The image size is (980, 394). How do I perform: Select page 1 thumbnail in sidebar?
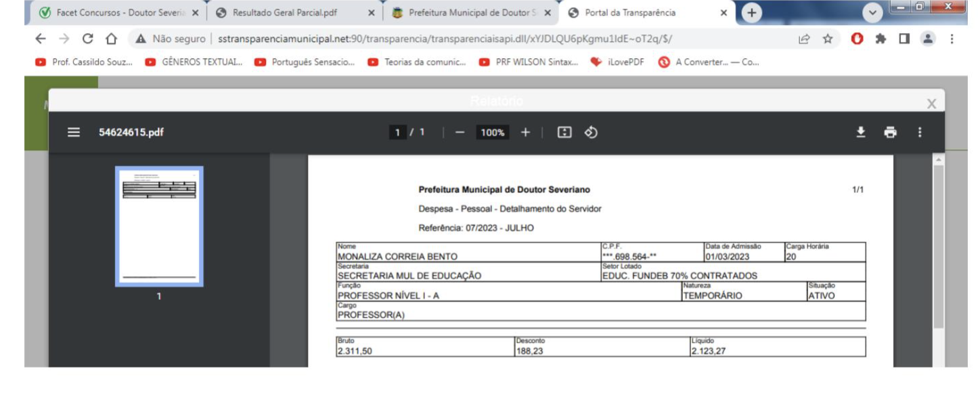point(159,227)
